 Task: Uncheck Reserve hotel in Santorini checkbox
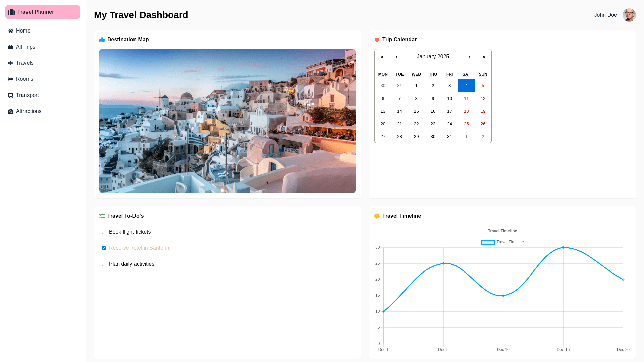[104, 248]
